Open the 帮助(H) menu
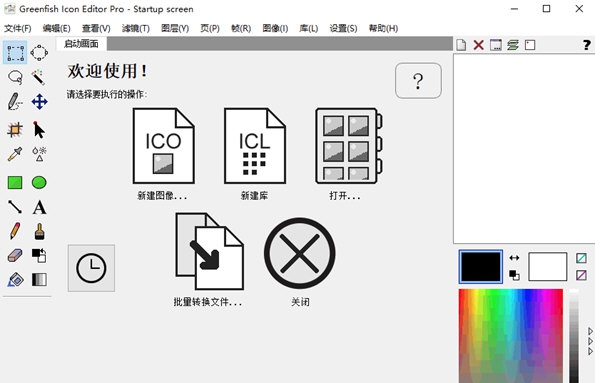The height and width of the screenshot is (383, 603). [383, 28]
